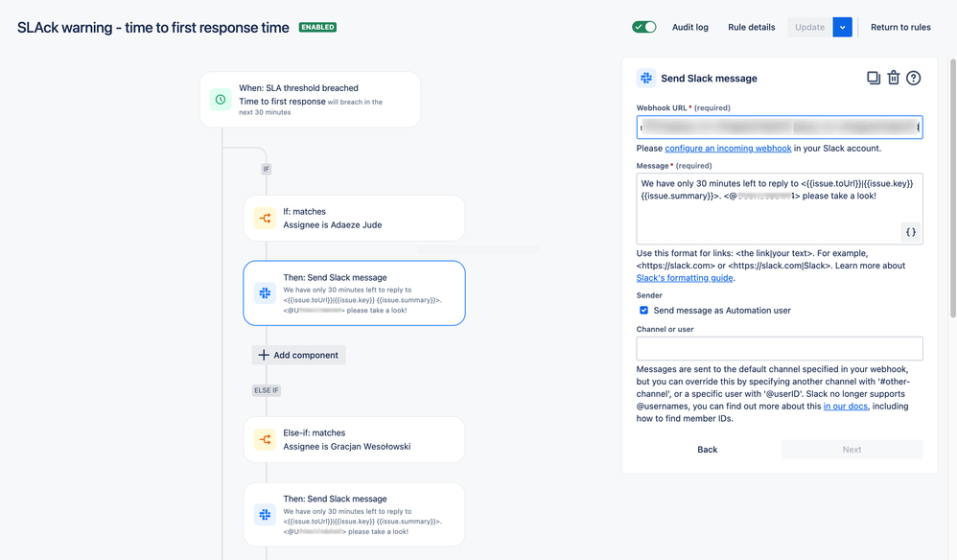Open help for Send Slack message
This screenshot has width=957, height=560.
coord(913,78)
